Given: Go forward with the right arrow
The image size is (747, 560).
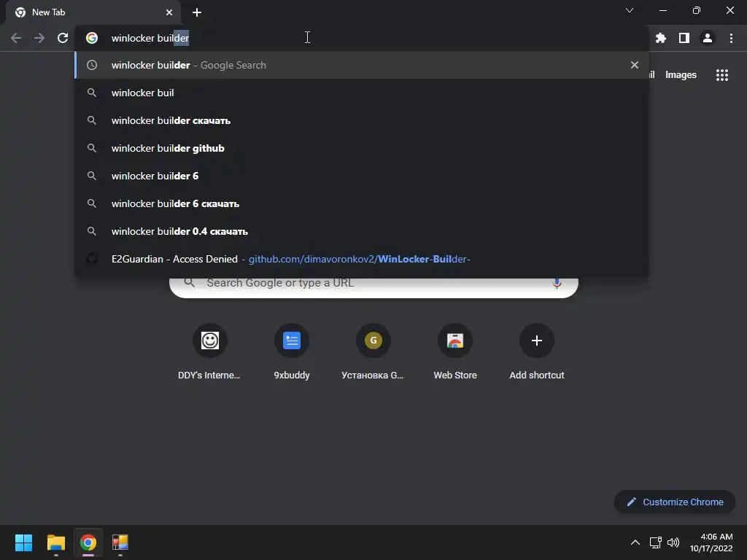Looking at the screenshot, I should point(39,38).
